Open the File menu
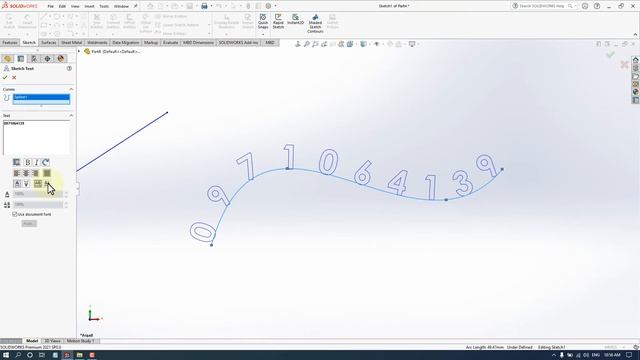Viewport: 640px width, 360px height. pyautogui.click(x=51, y=6)
